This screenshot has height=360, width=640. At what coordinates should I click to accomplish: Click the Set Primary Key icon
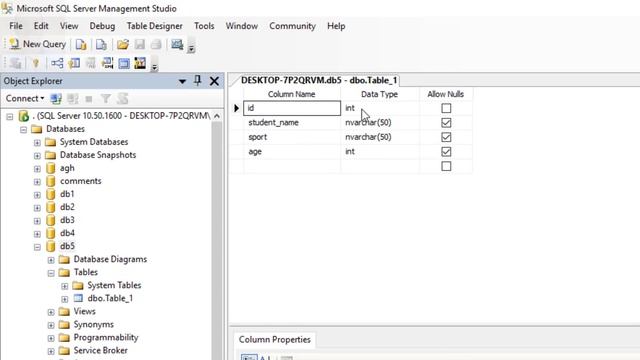(36, 63)
